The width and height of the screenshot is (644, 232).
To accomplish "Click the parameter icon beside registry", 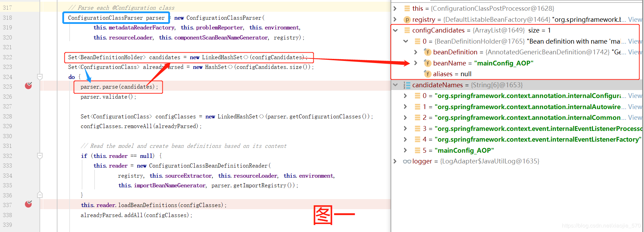I will 407,19.
